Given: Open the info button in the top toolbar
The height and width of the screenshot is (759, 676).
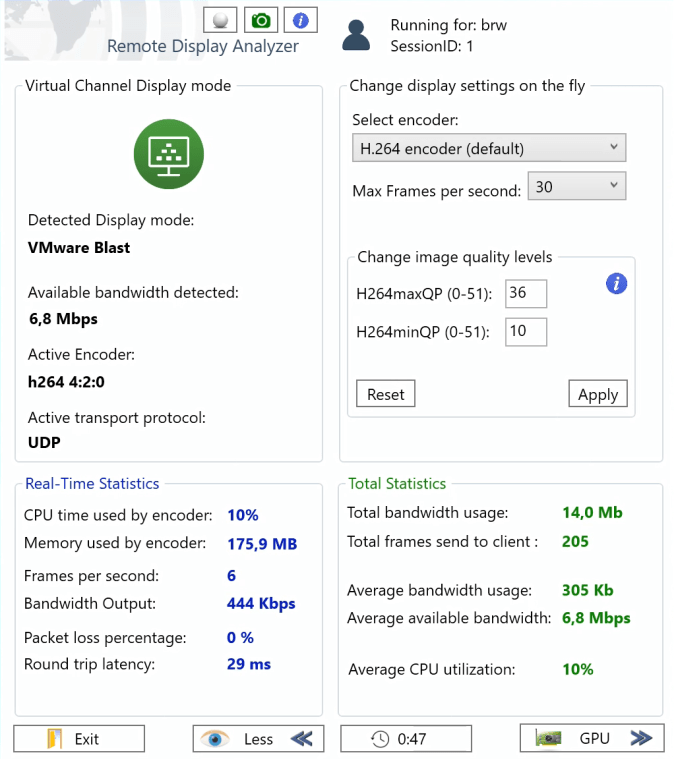Looking at the screenshot, I should (300, 20).
